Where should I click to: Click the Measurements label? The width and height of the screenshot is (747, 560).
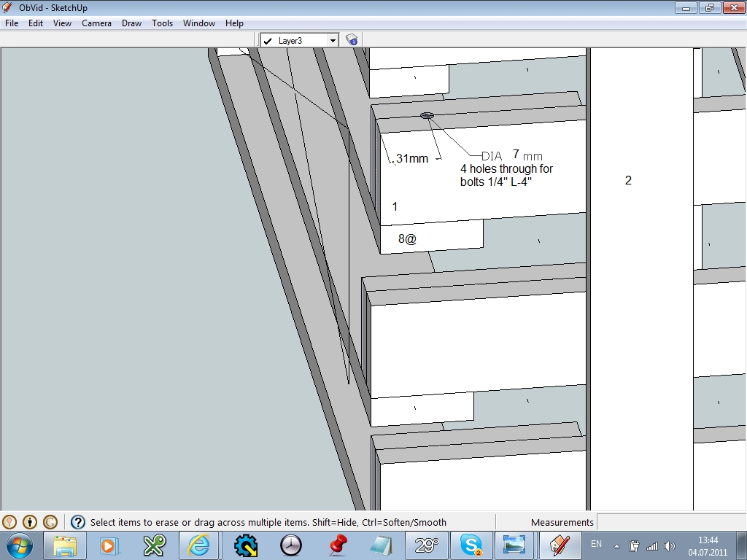coord(562,522)
